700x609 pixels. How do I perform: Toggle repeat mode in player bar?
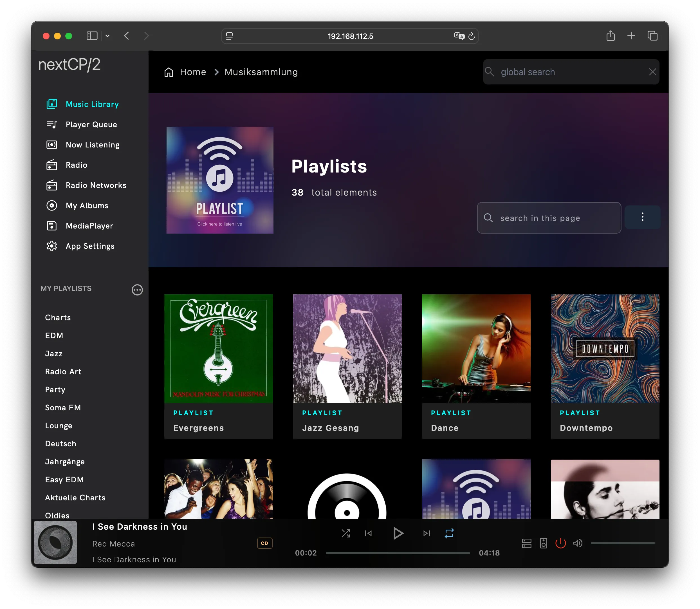pyautogui.click(x=449, y=533)
